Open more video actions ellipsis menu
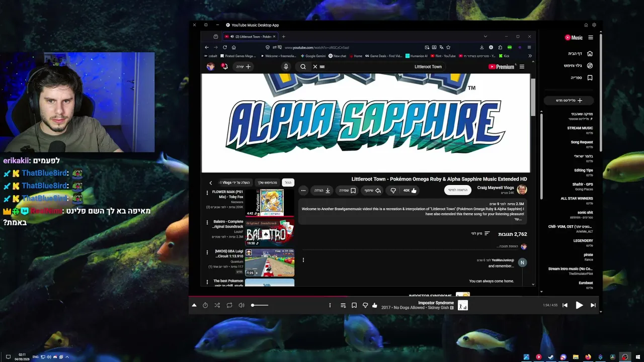 tap(303, 191)
